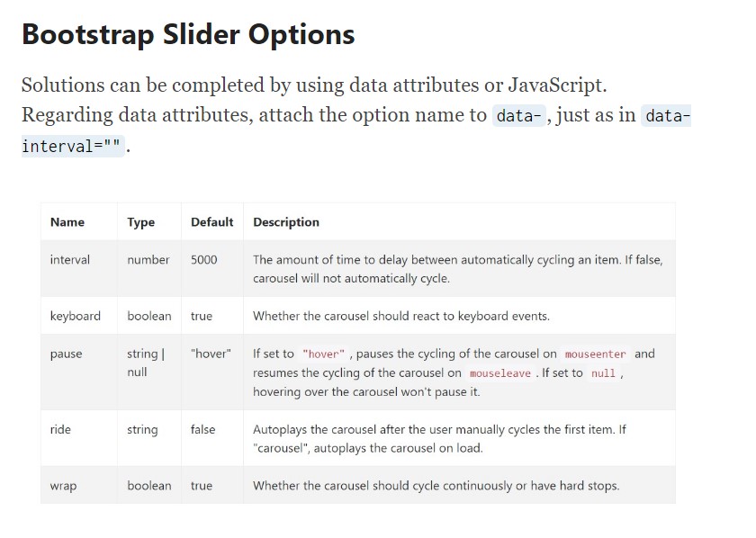Click the false default in ride row
The height and width of the screenshot is (538, 756).
203,430
